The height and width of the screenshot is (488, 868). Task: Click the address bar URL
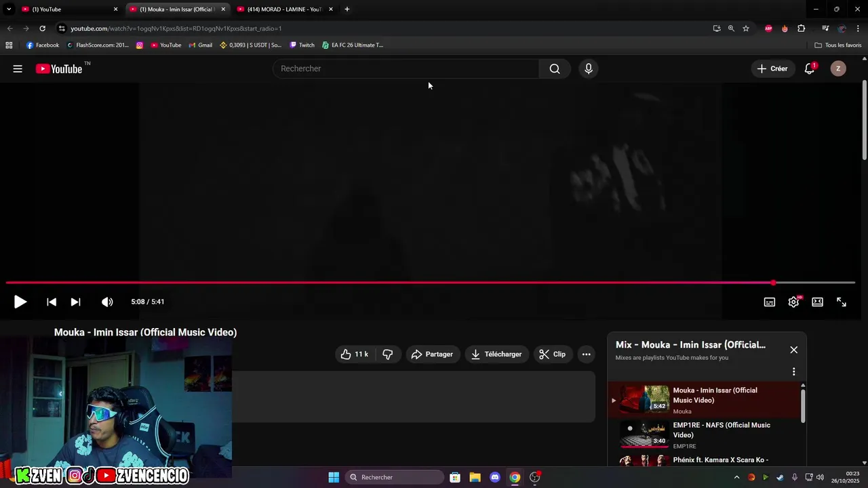pos(176,28)
